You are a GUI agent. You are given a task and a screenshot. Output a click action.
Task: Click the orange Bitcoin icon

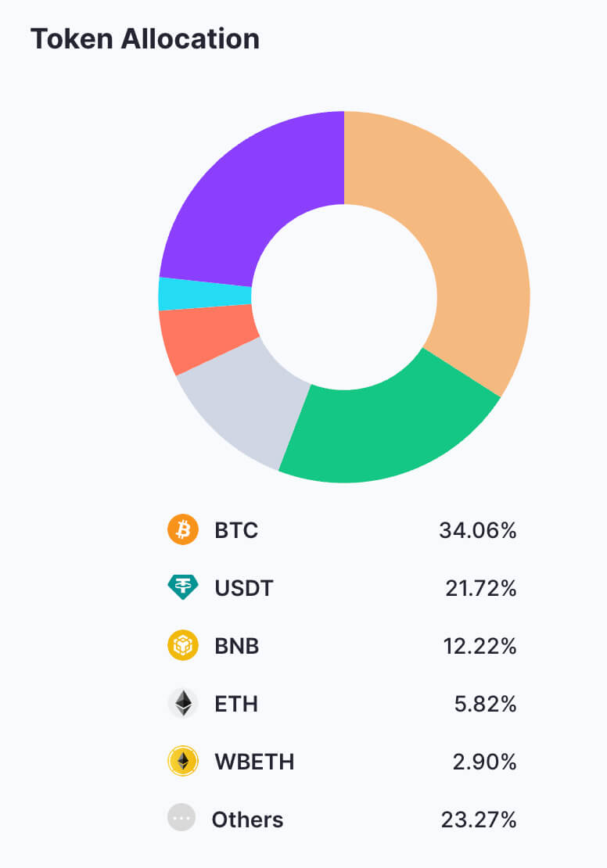[183, 531]
